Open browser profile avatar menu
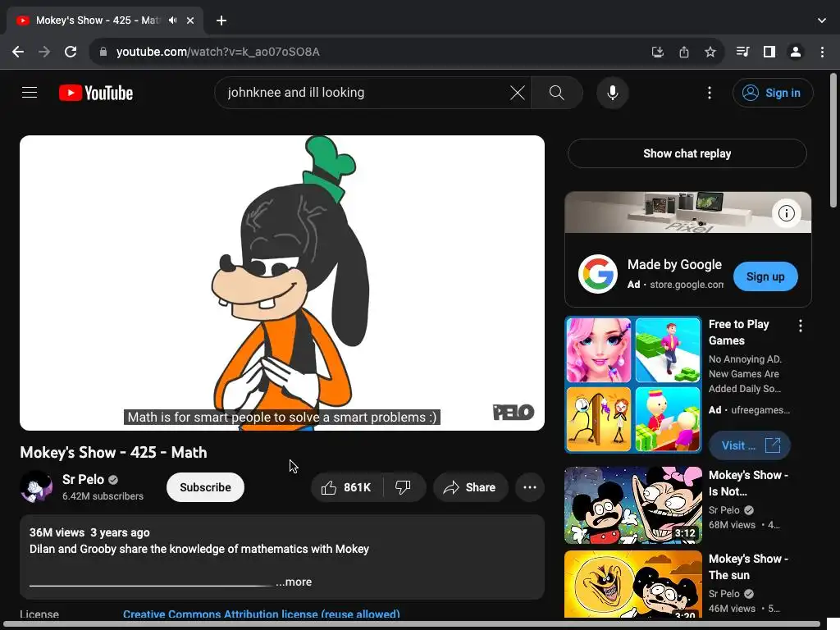 pyautogui.click(x=796, y=52)
